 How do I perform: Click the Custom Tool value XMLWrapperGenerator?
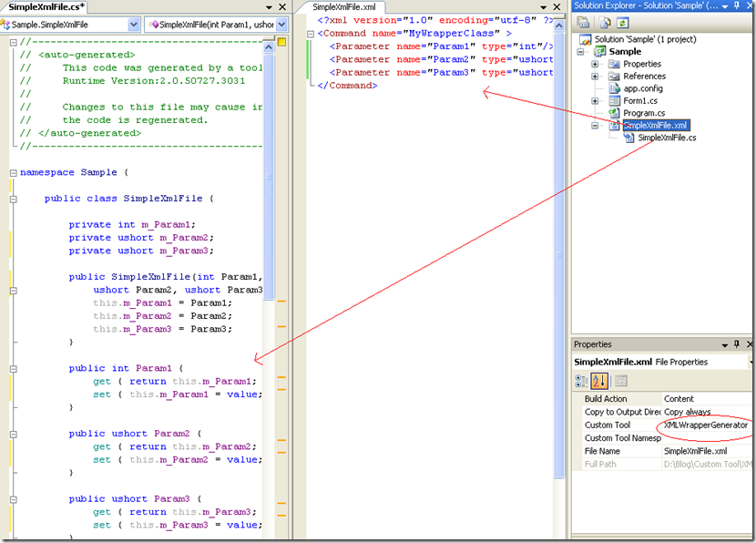coord(705,425)
